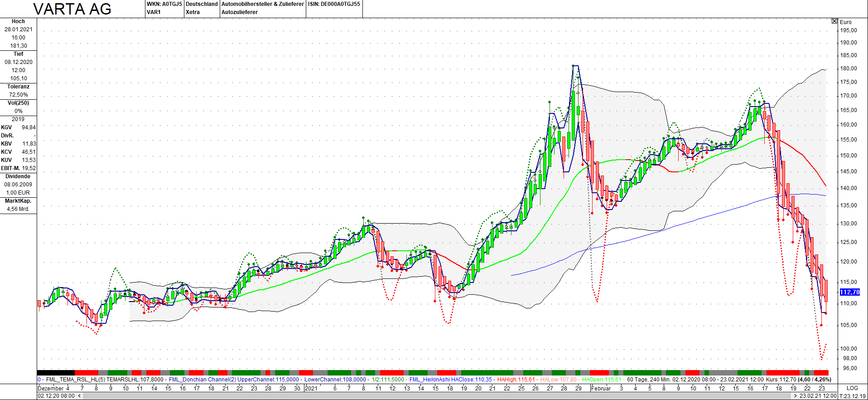This screenshot has width=868, height=400.
Task: Click the Xetra exchange label
Action: point(193,12)
